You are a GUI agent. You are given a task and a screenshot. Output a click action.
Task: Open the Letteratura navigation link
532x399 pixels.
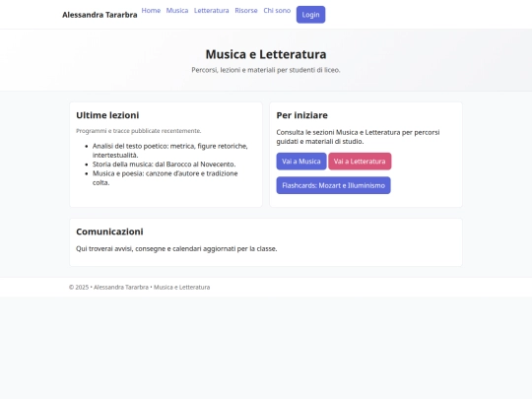tap(212, 11)
